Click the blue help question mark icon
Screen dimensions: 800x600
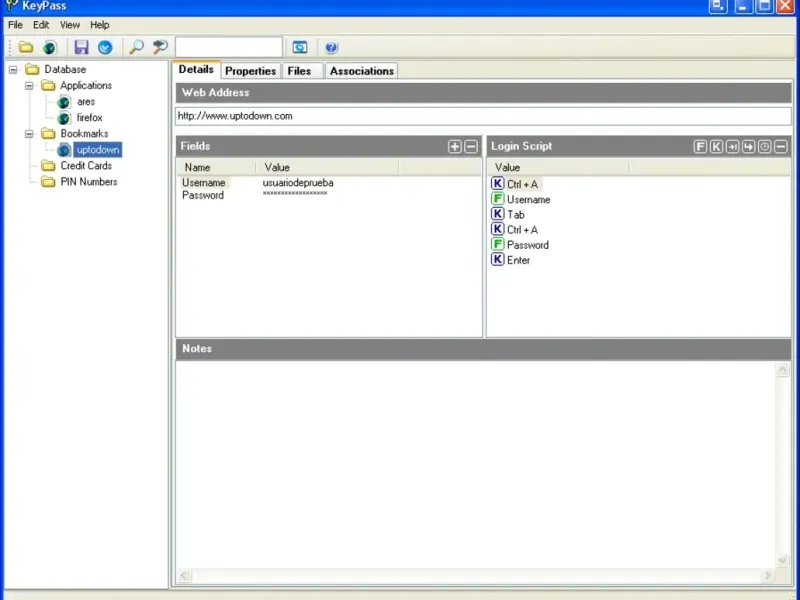pyautogui.click(x=331, y=47)
